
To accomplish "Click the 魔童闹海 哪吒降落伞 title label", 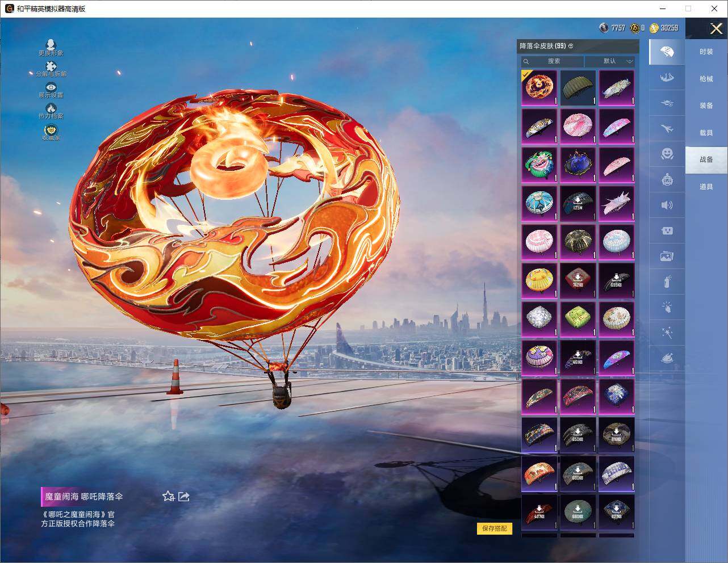I will coord(84,497).
